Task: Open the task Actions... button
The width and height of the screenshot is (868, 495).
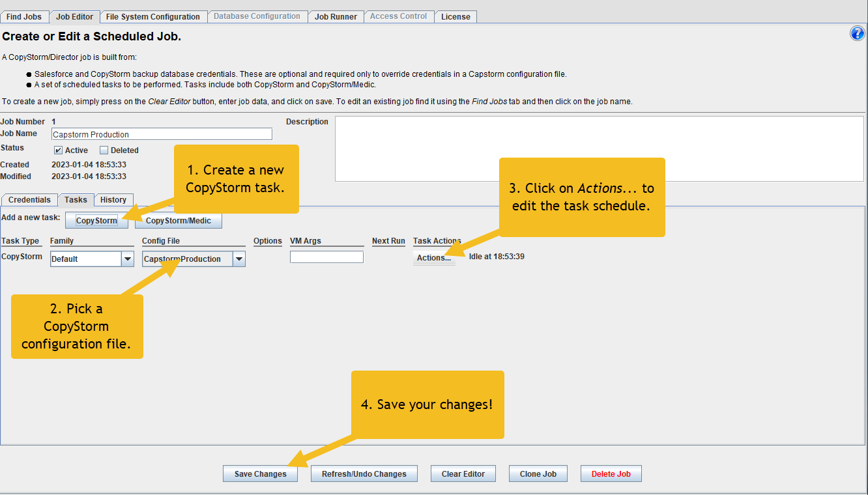Action: pyautogui.click(x=434, y=258)
